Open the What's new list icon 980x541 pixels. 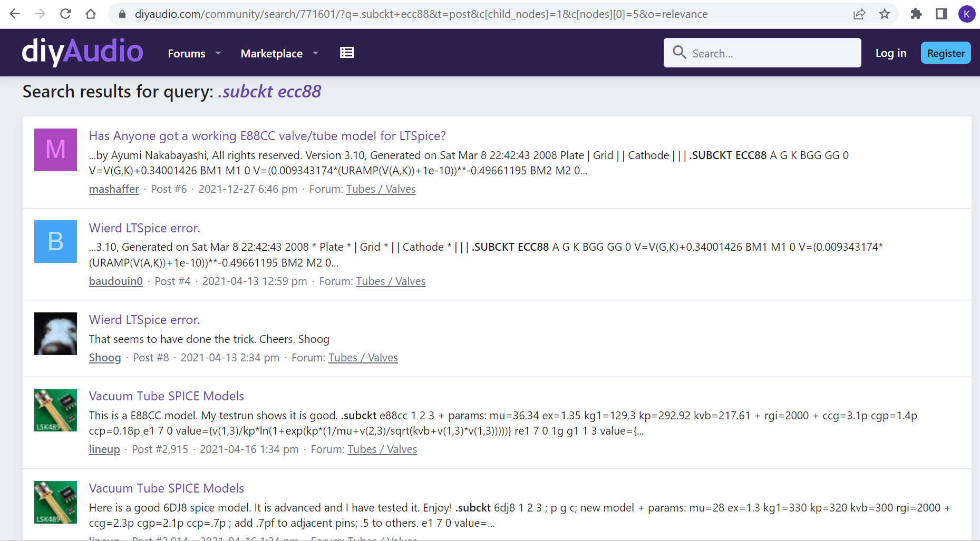tap(347, 53)
